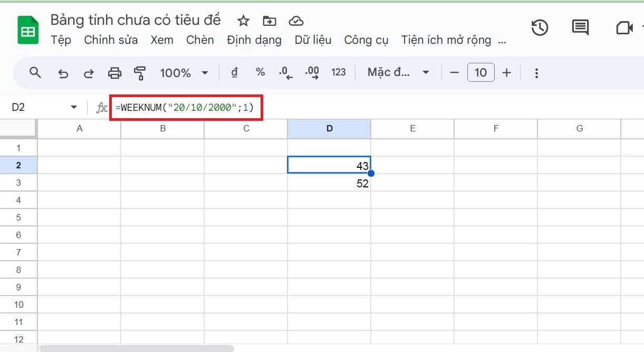
Task: Increase decimal places
Action: pos(312,73)
